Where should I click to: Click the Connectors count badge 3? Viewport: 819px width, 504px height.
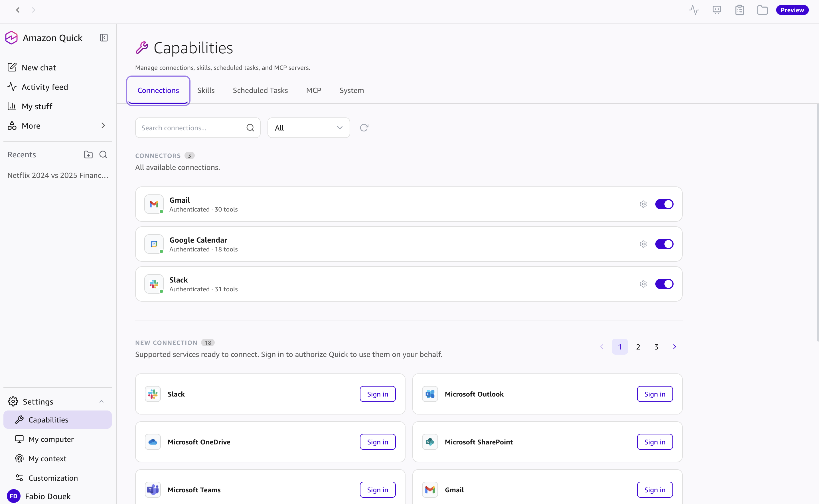[x=189, y=156]
